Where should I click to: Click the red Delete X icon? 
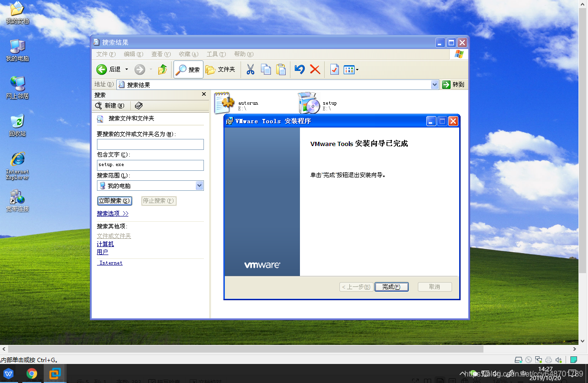point(315,69)
